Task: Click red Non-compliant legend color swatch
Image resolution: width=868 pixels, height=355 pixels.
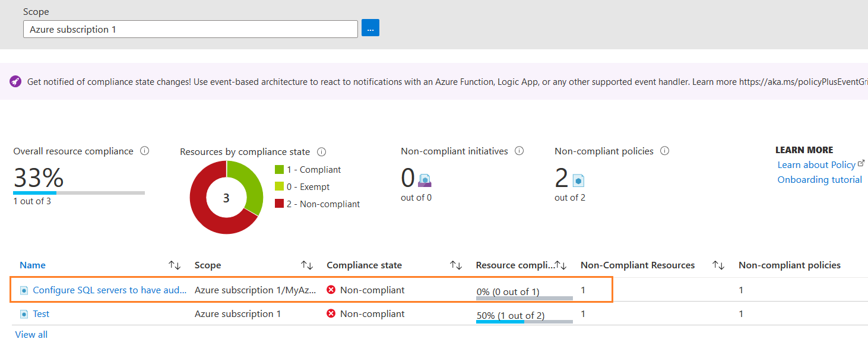Action: (279, 204)
